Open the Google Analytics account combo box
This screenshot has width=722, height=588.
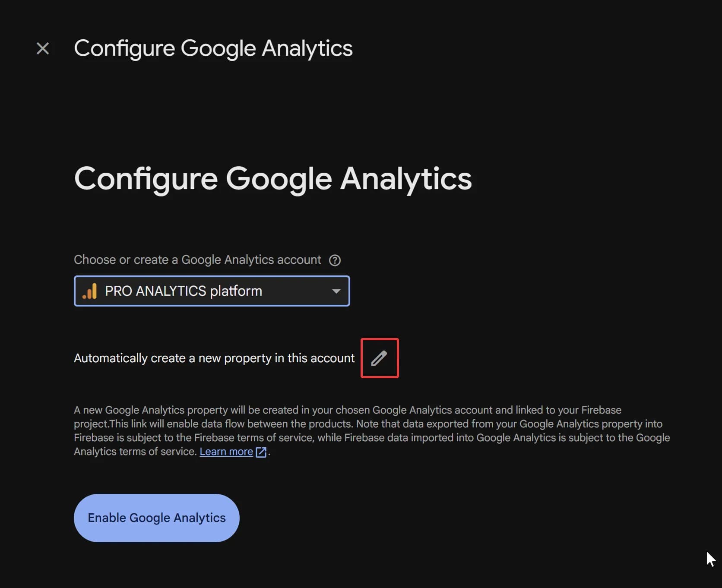click(x=212, y=291)
